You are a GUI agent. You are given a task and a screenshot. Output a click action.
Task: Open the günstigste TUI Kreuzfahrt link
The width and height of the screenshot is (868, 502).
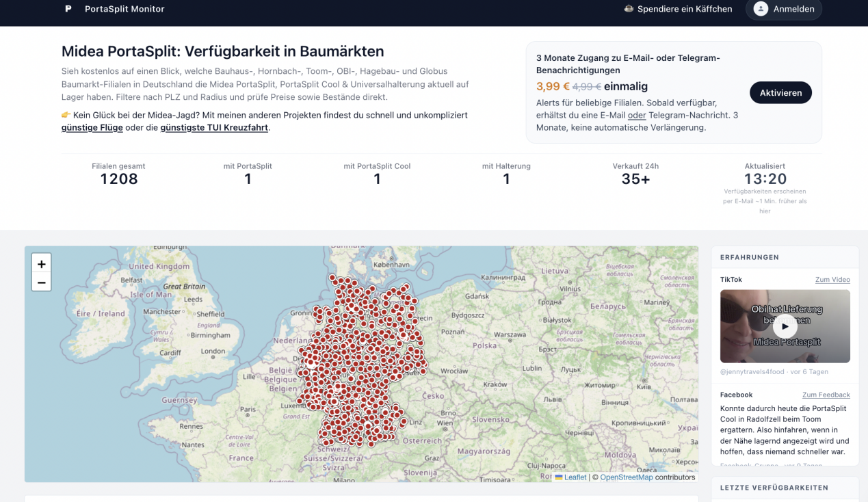point(214,127)
